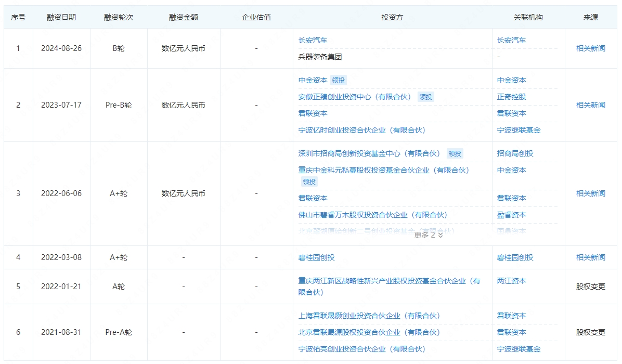Image resolution: width=622 pixels, height=364 pixels.
Task: Click 数亿元人民币 in the 2022-06-06 row
Action: pyautogui.click(x=183, y=193)
